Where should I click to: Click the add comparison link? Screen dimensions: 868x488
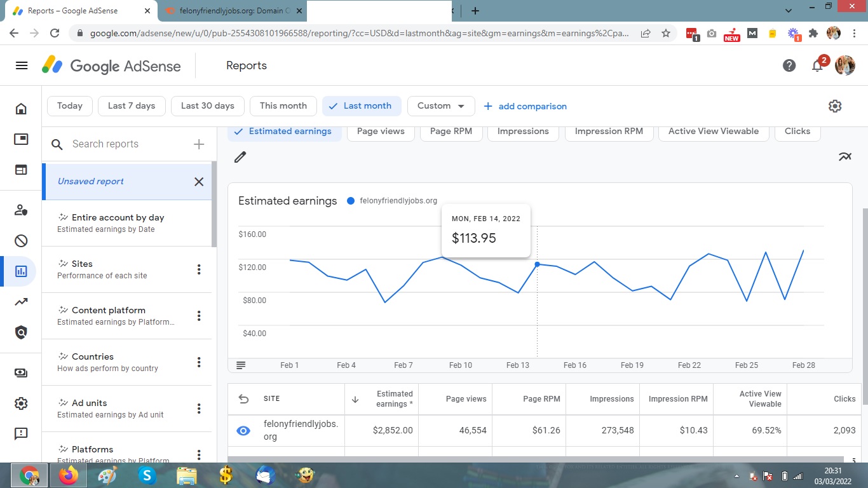click(x=526, y=106)
